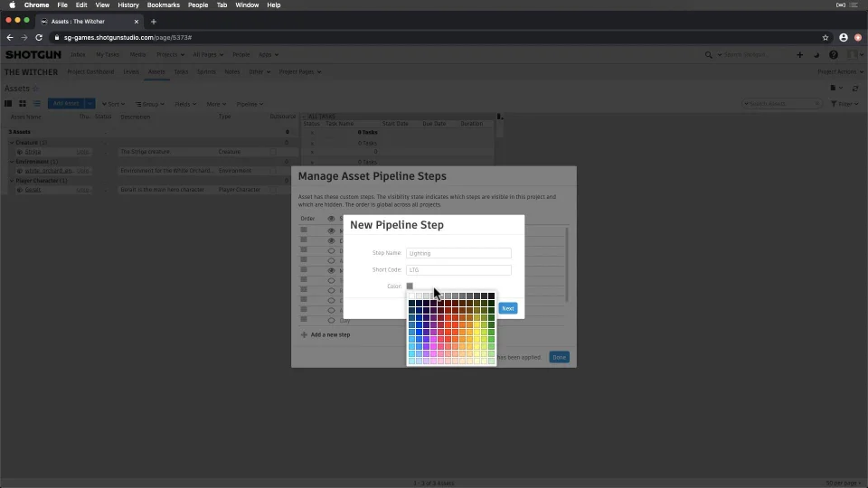Go to My Tasks
The width and height of the screenshot is (868, 488).
pos(108,55)
